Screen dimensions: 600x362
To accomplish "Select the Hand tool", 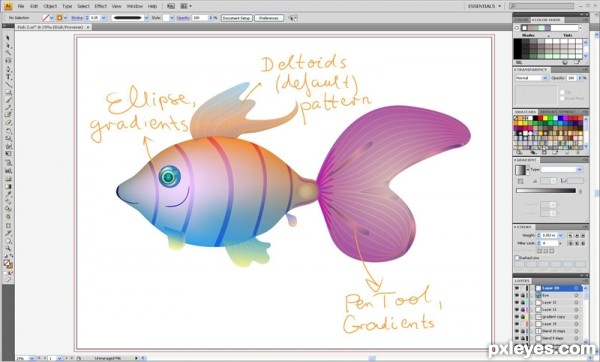I will click(x=8, y=241).
